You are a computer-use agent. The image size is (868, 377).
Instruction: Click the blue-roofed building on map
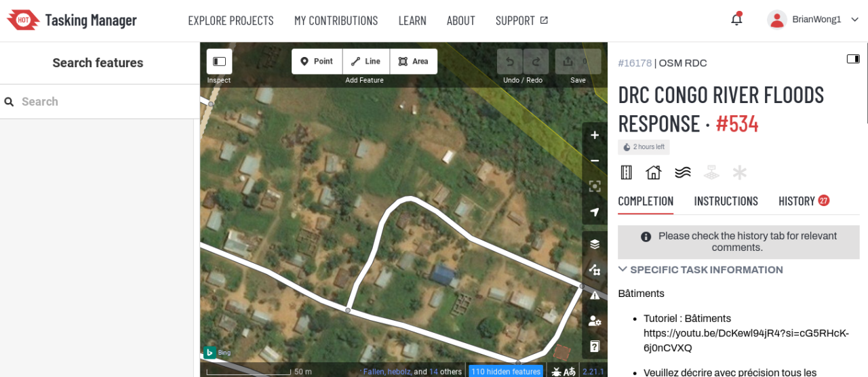tap(443, 275)
